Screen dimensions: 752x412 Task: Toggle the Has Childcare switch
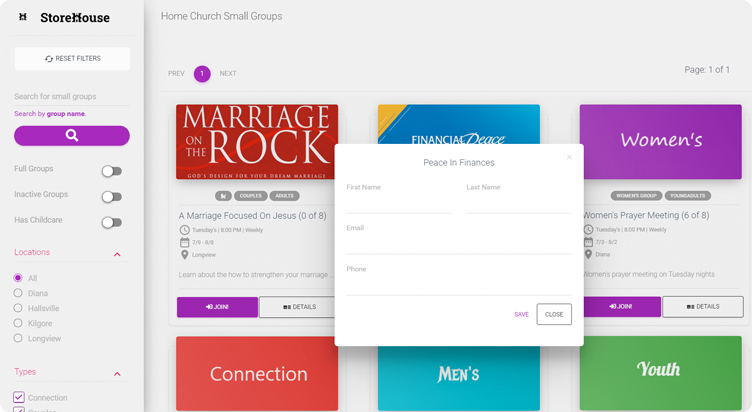pyautogui.click(x=112, y=223)
